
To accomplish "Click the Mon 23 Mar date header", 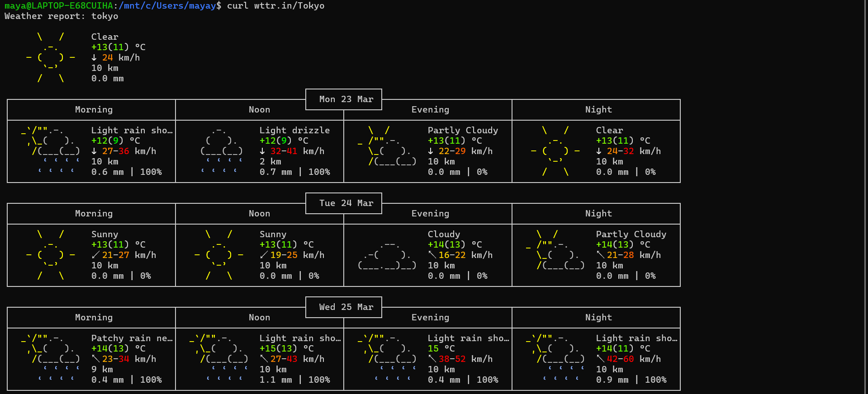I will click(x=346, y=99).
